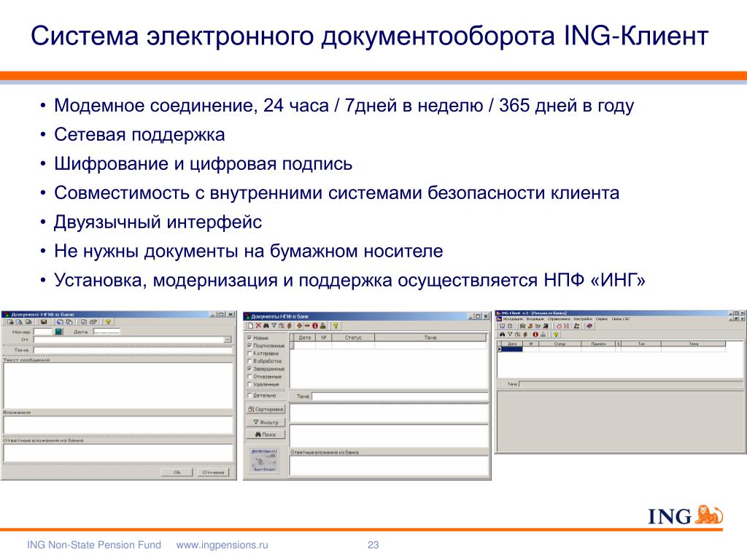
Task: Select the highlighted first row cell in ING-Client
Action: pos(512,349)
